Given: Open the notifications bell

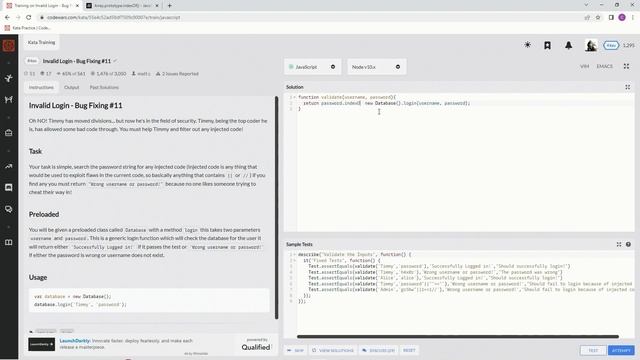Looking at the screenshot, I should pos(568,45).
